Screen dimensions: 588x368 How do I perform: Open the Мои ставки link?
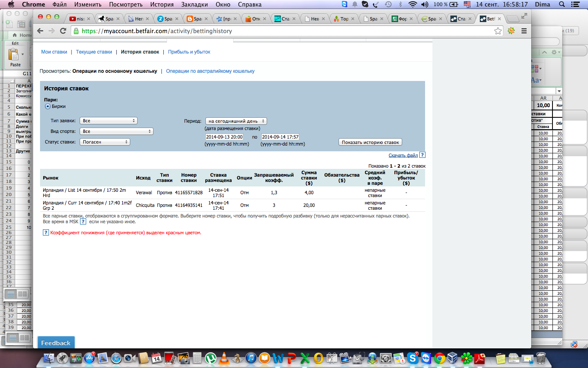[x=54, y=52]
